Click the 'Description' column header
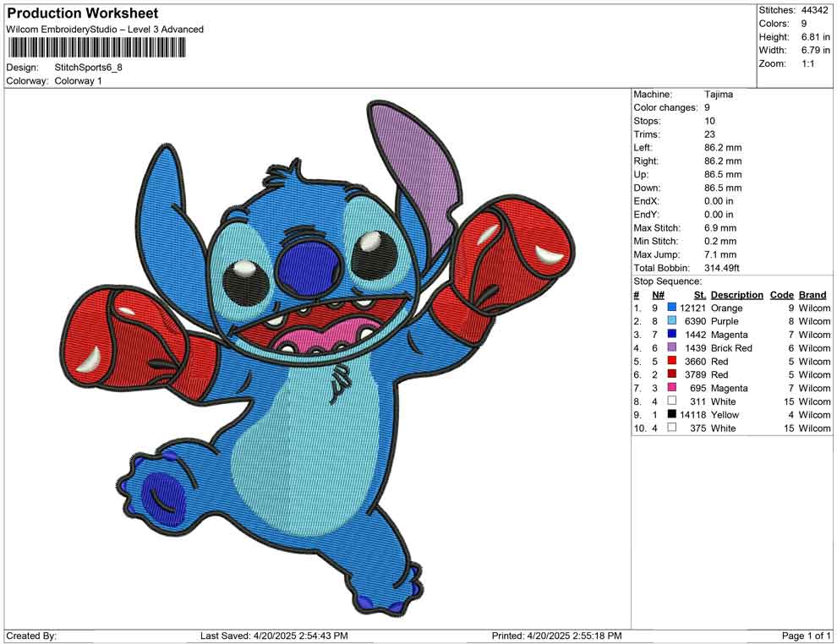The width and height of the screenshot is (837, 644). (736, 295)
